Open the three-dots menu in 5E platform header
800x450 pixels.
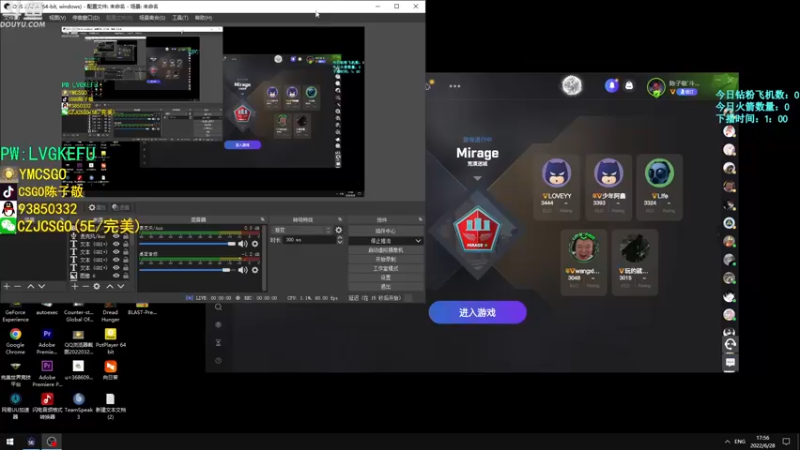coord(455,86)
